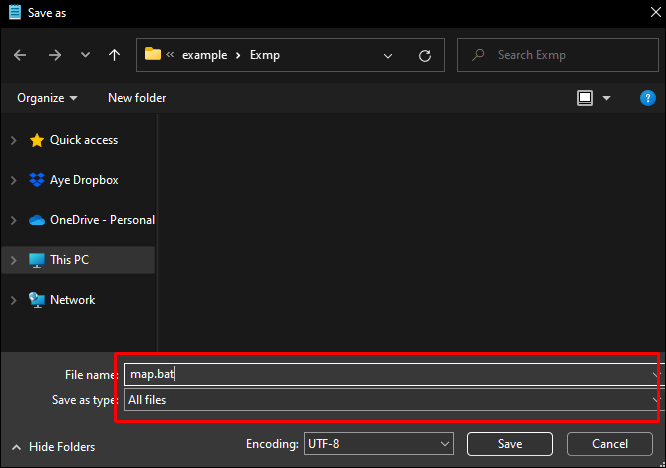
Task: Select the Aye Dropbox icon
Action: point(37,180)
